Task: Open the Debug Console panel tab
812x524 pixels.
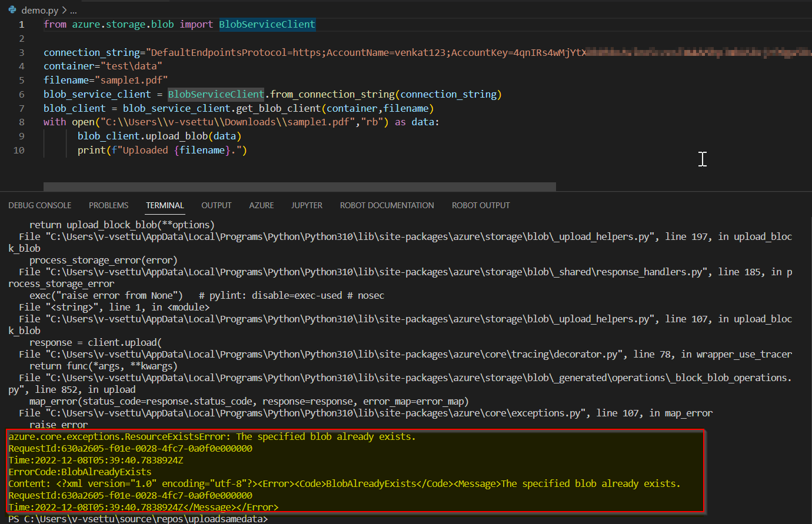Action: (x=40, y=205)
